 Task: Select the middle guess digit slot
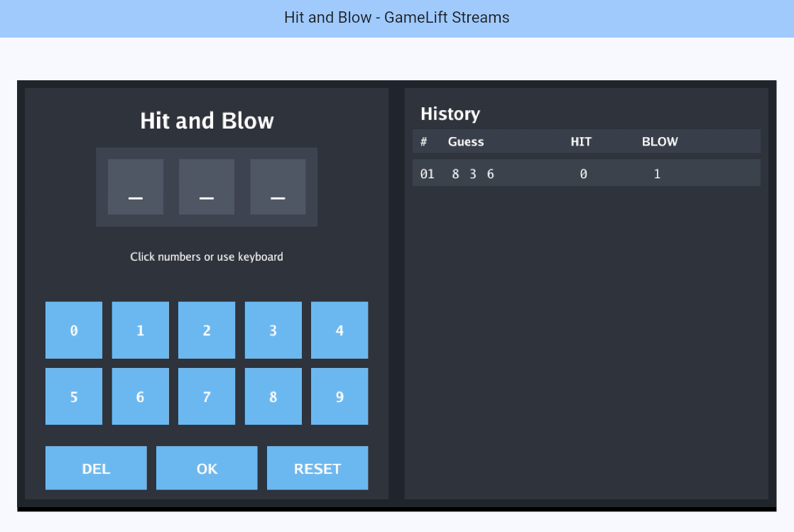[x=207, y=187]
